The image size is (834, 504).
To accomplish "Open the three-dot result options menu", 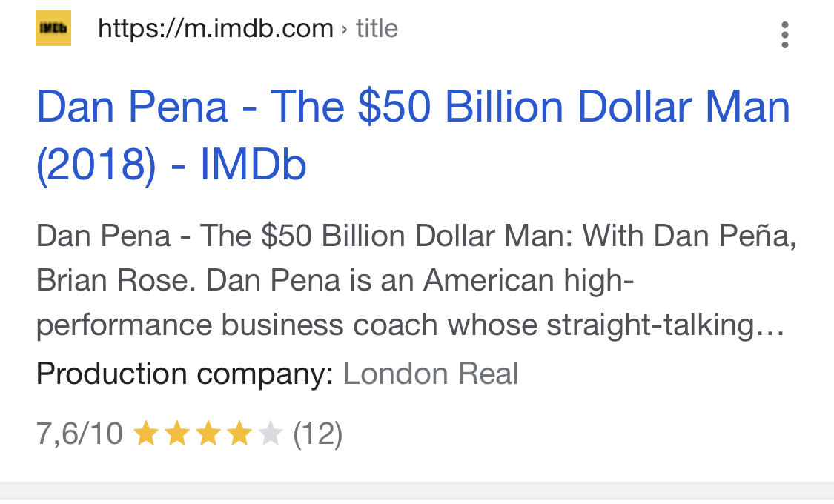I will click(784, 35).
